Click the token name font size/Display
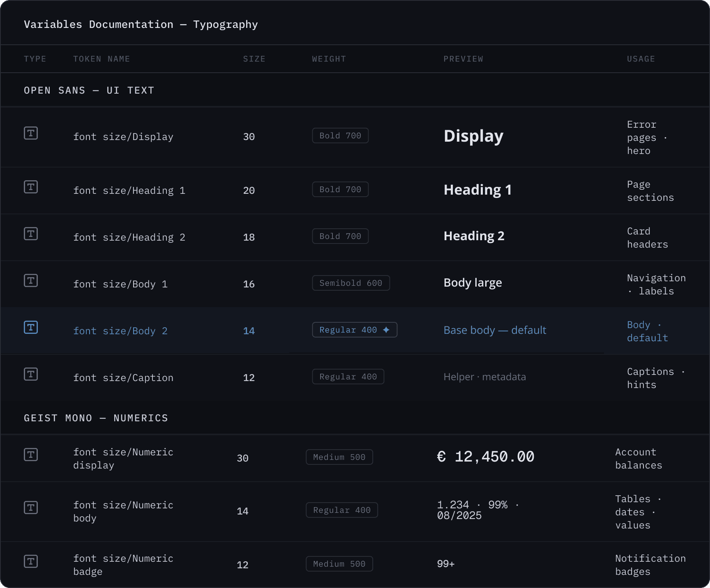The height and width of the screenshot is (588, 710). click(123, 137)
